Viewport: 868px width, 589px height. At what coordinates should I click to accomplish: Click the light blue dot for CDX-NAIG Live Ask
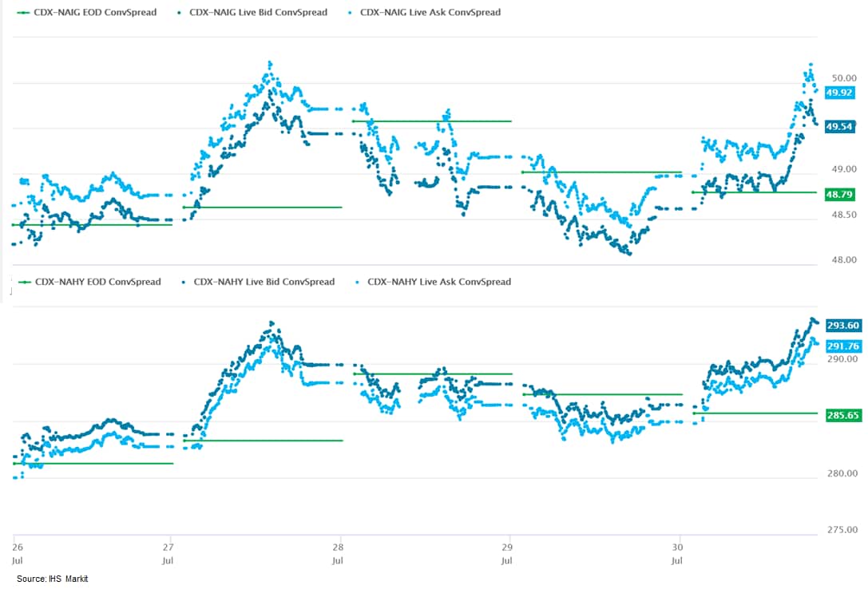351,13
